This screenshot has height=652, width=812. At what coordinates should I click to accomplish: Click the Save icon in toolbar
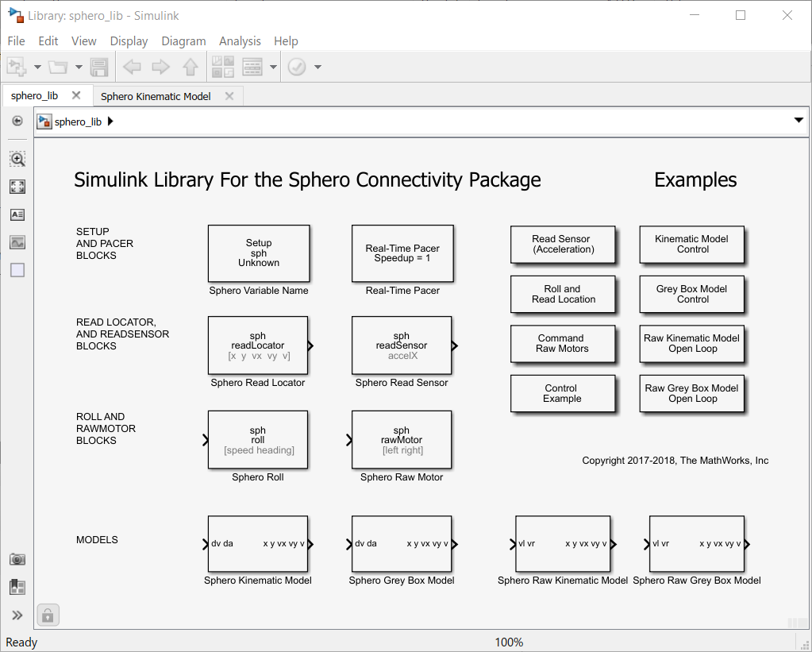click(x=99, y=68)
